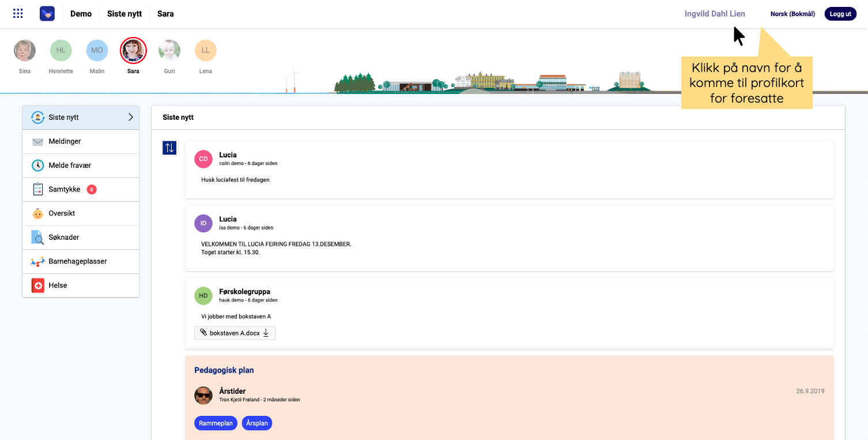The width and height of the screenshot is (868, 440).
Task: Select the Årsplan tag button
Action: pyautogui.click(x=256, y=423)
